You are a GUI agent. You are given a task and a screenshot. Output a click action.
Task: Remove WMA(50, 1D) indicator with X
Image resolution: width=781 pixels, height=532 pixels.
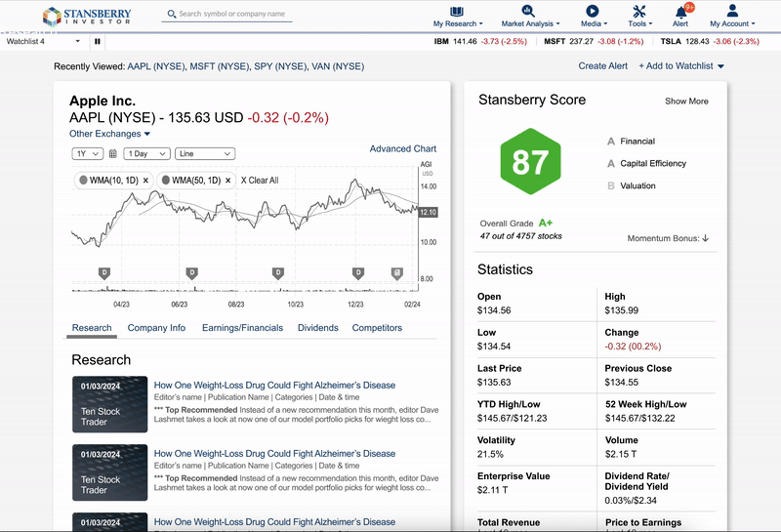point(227,181)
